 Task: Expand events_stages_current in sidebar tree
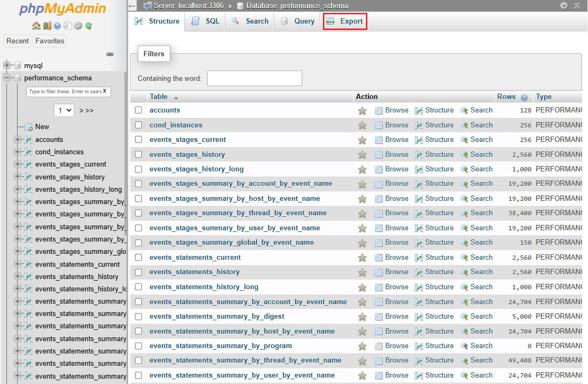17,164
